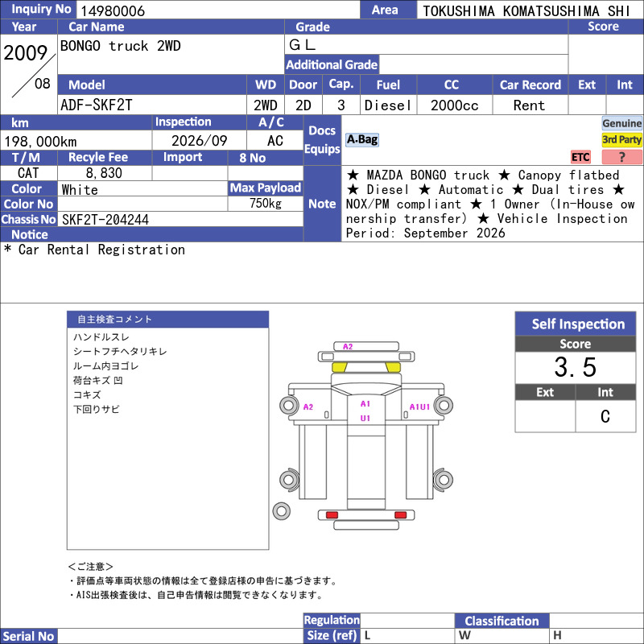Select chassis number SKF2T-204244

click(105, 220)
